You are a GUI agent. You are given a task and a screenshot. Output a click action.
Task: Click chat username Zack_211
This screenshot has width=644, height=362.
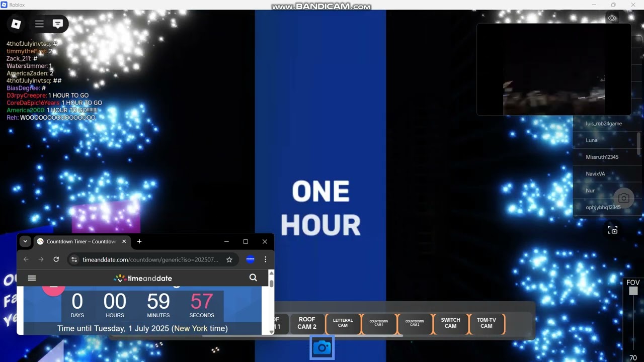tap(19, 59)
